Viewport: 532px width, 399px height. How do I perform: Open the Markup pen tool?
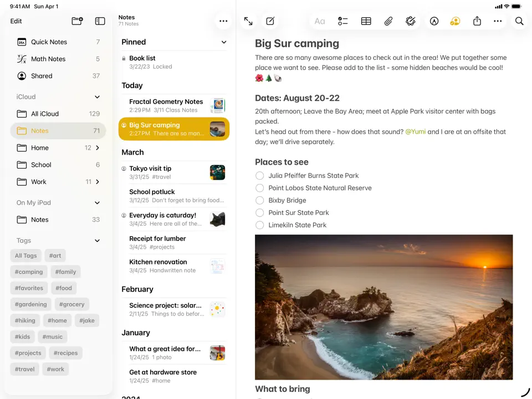coord(434,21)
